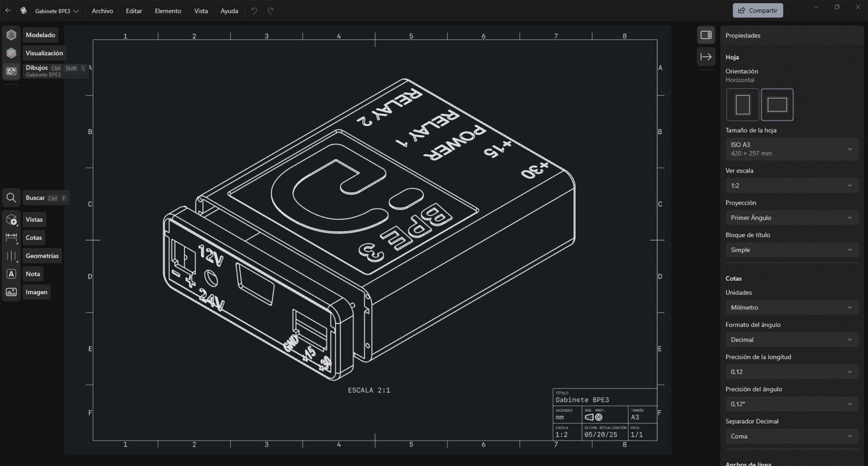This screenshot has width=868, height=466.
Task: Choose horizontal sheet orientation
Action: [777, 105]
